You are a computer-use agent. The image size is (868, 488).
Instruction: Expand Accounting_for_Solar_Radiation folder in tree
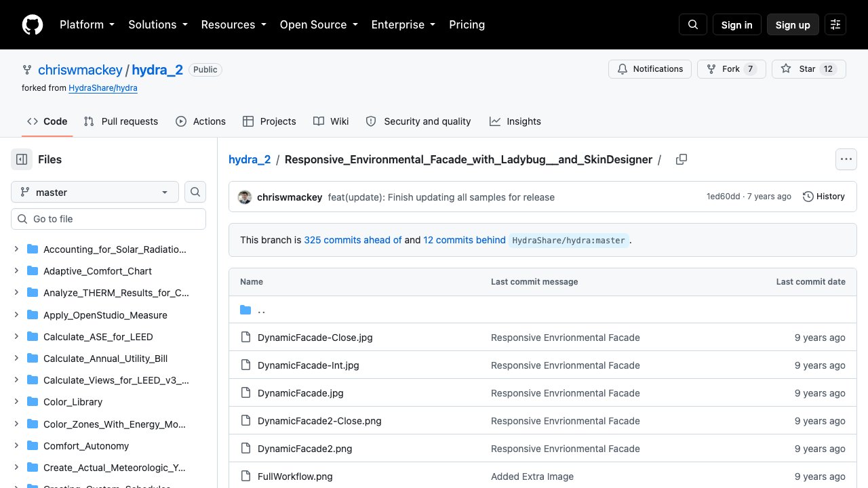click(16, 249)
